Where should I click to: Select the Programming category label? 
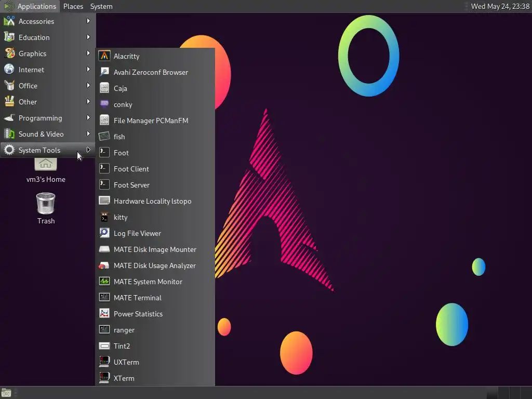[41, 118]
